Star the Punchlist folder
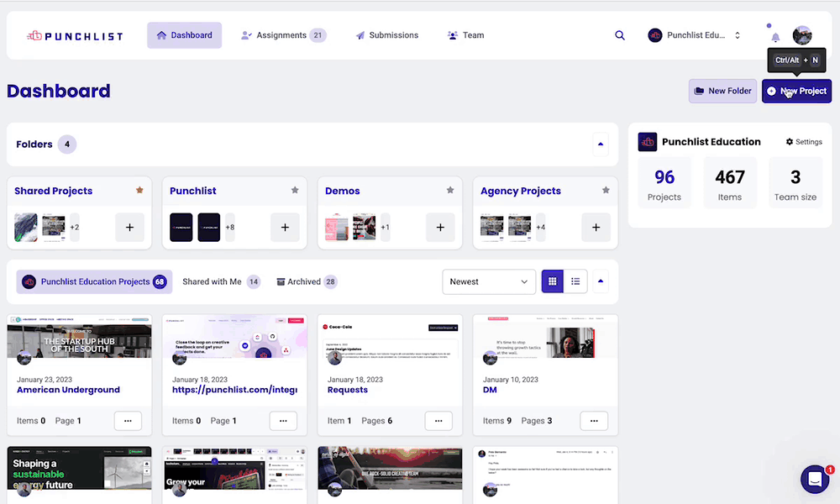The image size is (840, 504). 295,190
